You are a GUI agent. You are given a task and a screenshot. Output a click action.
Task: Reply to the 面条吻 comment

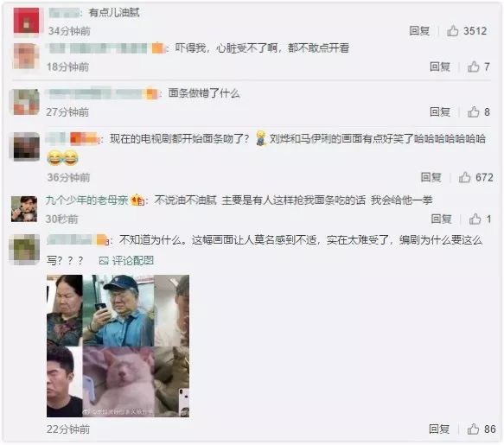click(431, 177)
